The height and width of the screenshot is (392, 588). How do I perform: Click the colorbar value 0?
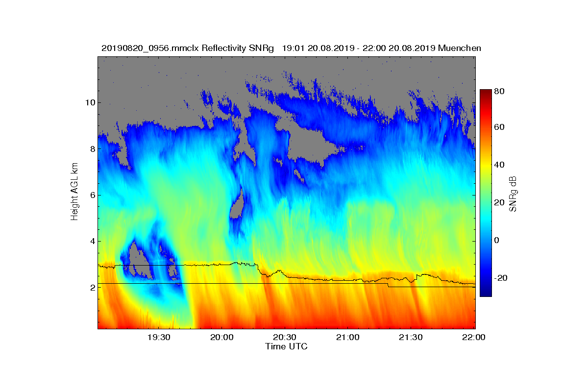(497, 240)
